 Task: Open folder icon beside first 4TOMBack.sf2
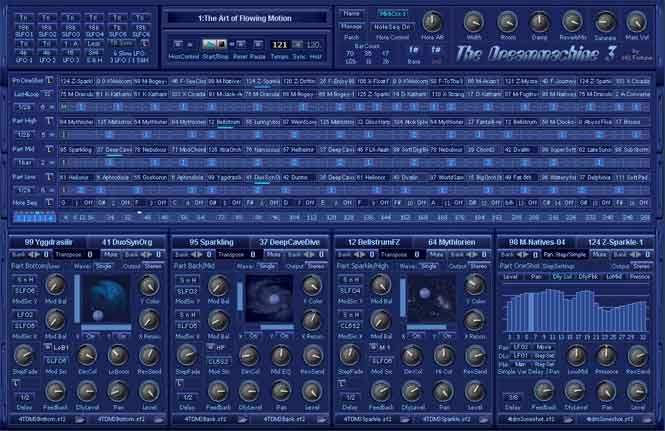(x=242, y=420)
